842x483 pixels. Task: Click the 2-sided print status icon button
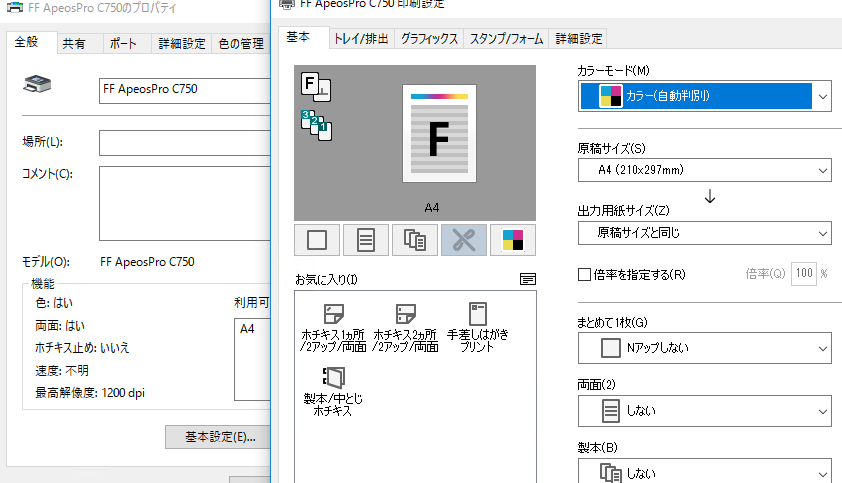[x=366, y=240]
